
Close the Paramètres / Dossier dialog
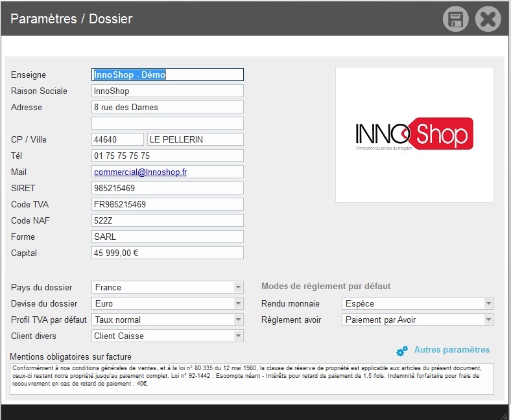[x=488, y=19]
